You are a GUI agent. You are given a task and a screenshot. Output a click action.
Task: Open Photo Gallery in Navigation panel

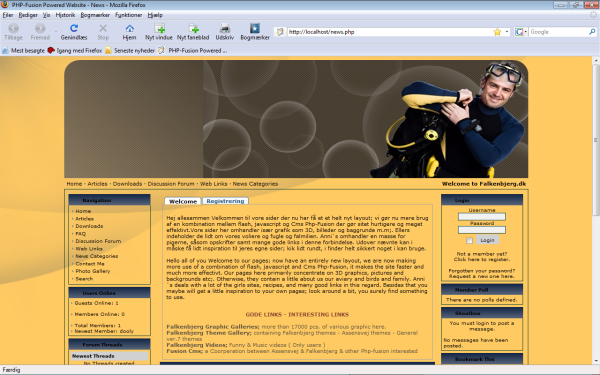coord(93,271)
